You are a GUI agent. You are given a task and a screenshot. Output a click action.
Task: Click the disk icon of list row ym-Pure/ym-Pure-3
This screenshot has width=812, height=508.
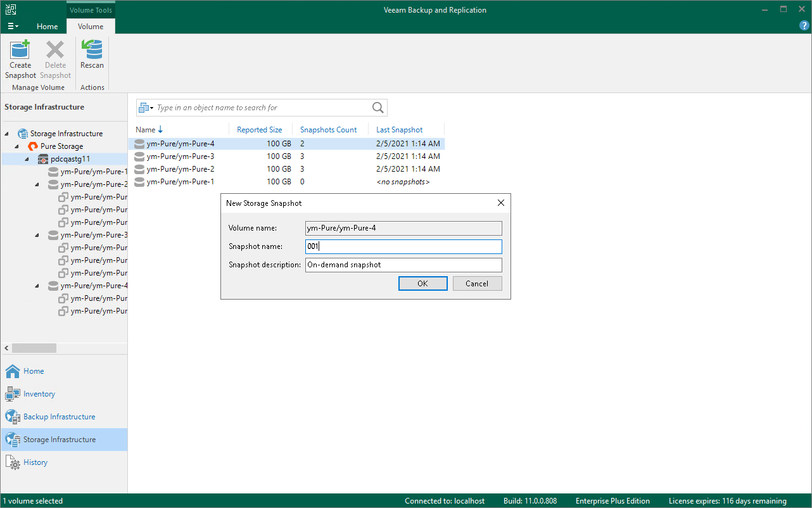(x=140, y=156)
